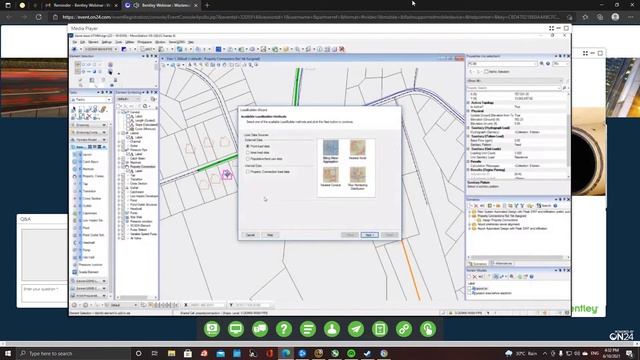Open File Explorer from the taskbar
The width and height of the screenshot is (640, 360).
click(x=171, y=353)
